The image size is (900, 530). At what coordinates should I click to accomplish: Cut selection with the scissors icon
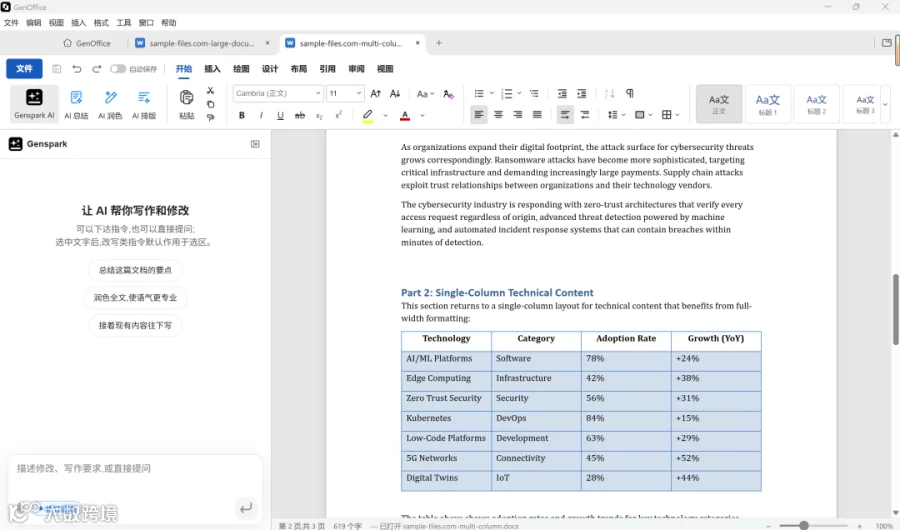[x=211, y=91]
